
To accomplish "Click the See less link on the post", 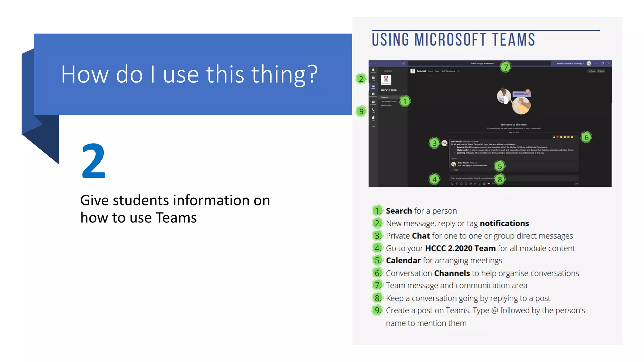I will tap(454, 158).
